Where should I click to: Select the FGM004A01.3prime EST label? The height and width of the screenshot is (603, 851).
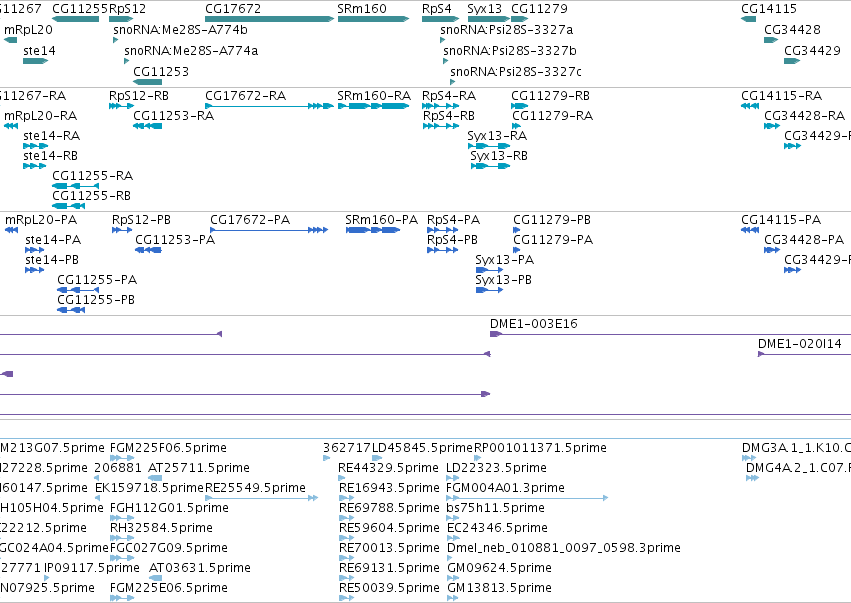(506, 488)
